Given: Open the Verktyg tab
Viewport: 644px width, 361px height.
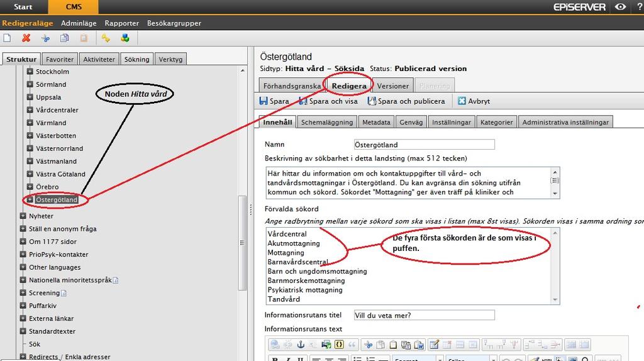Looking at the screenshot, I should [x=170, y=59].
